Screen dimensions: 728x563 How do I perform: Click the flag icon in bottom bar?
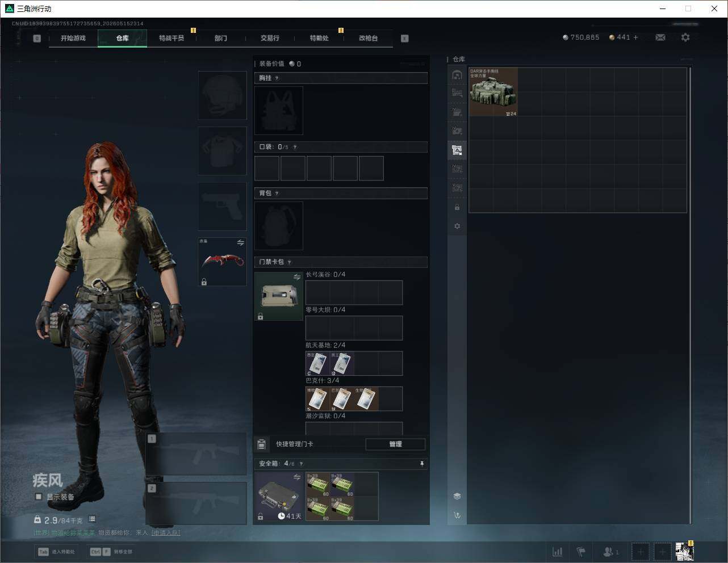581,552
